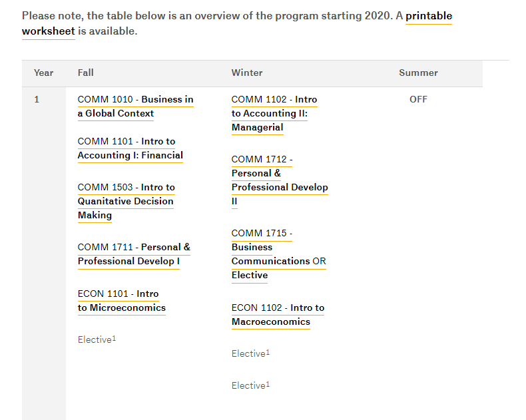Open ECON 1101 Intro to Microeconomics
This screenshot has height=420, width=526.
tap(121, 301)
